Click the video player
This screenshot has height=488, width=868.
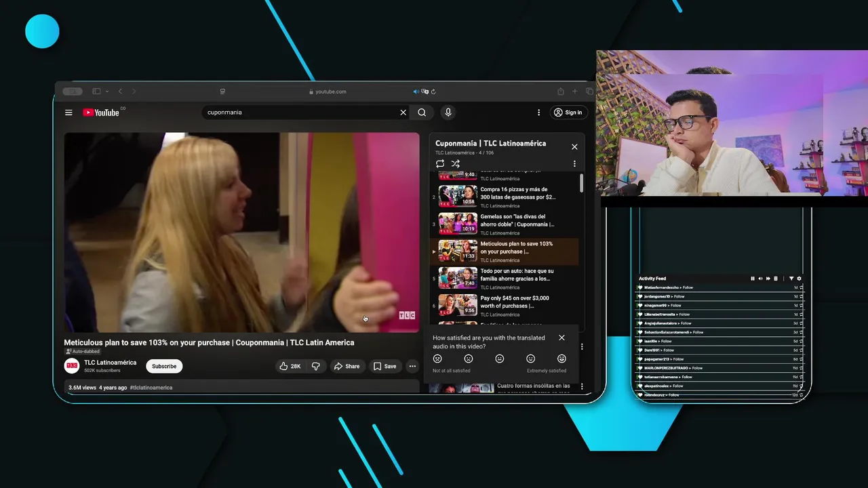[242, 232]
